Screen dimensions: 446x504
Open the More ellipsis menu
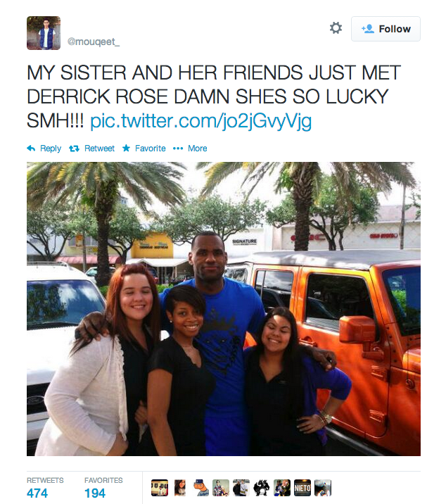point(178,149)
